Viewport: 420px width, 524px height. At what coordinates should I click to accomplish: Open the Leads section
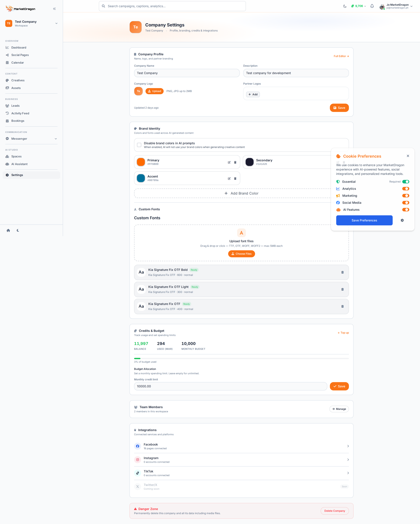point(31,106)
